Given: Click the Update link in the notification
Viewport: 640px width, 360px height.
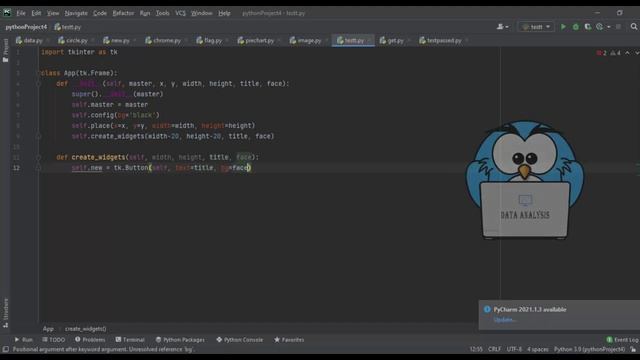Looking at the screenshot, I should [x=504, y=320].
